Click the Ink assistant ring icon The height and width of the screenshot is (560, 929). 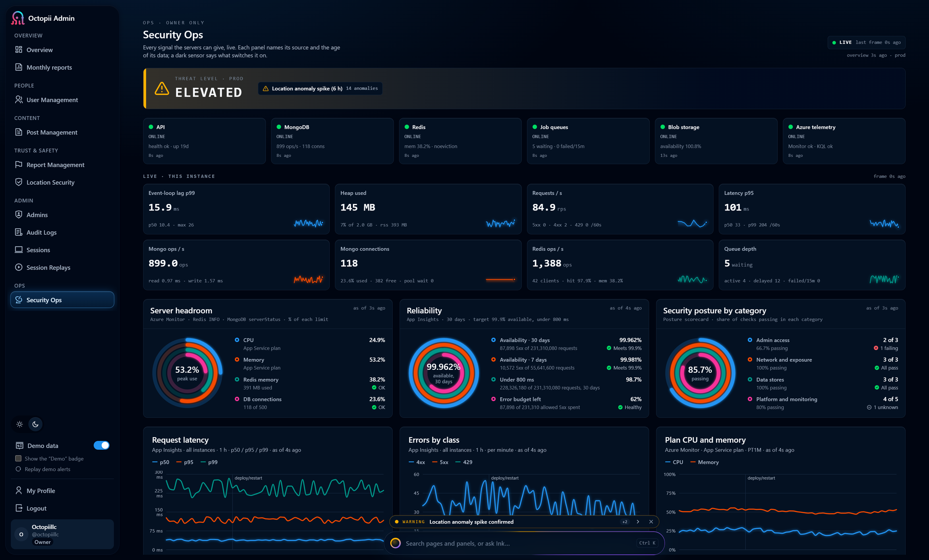tap(395, 543)
